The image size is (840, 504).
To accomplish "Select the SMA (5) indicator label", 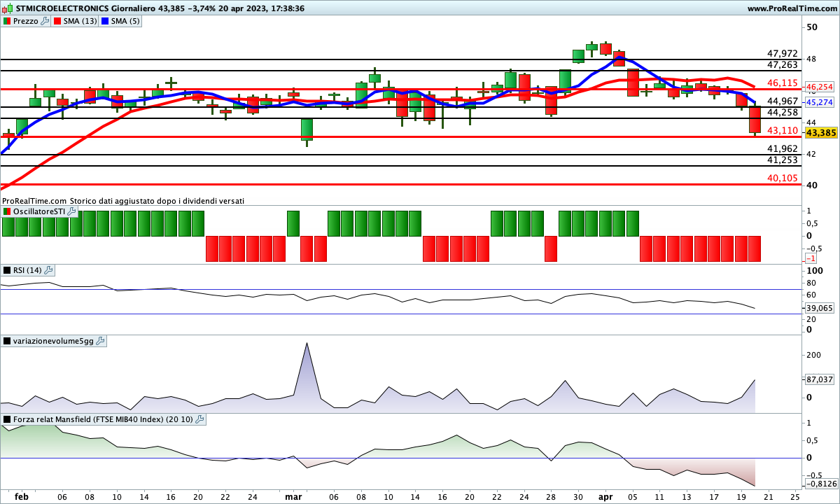I will [x=126, y=21].
